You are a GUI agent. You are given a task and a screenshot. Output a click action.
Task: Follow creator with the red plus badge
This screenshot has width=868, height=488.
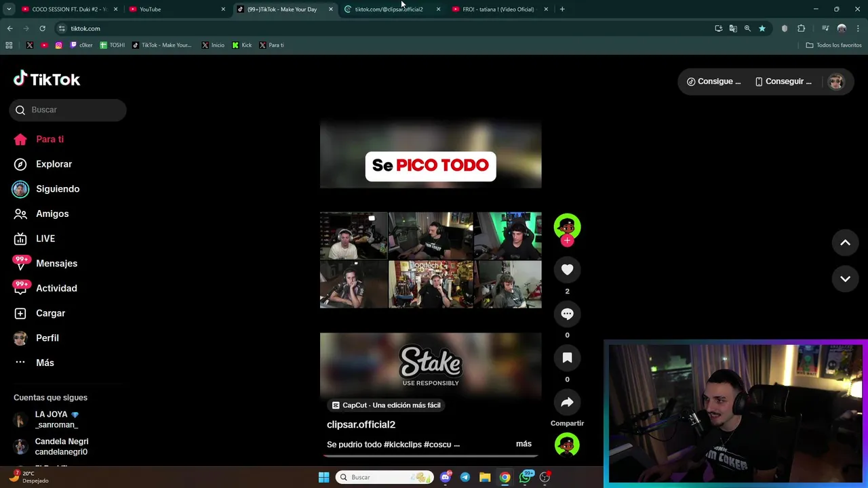click(x=567, y=241)
